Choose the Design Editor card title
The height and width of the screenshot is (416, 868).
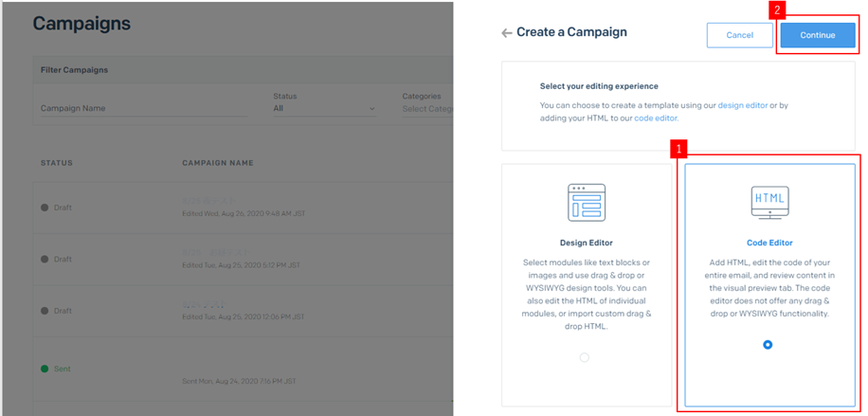coord(584,243)
